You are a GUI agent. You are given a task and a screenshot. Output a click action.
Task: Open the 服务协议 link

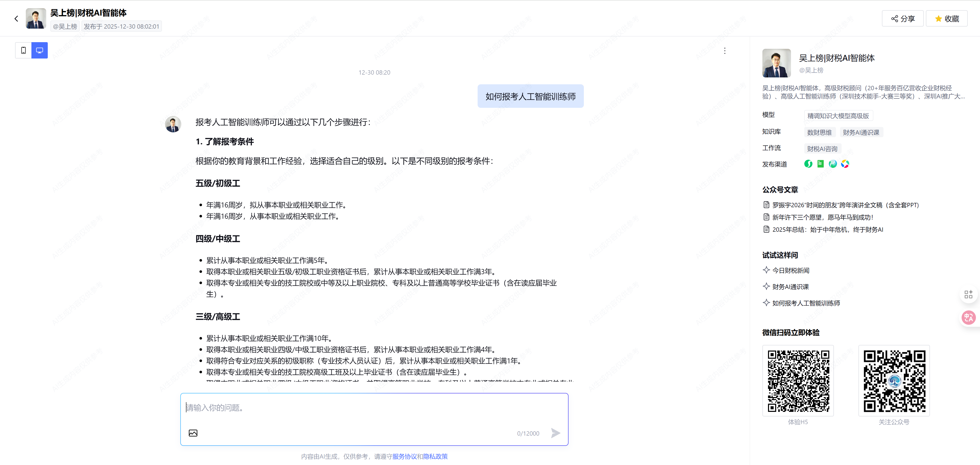pos(404,457)
